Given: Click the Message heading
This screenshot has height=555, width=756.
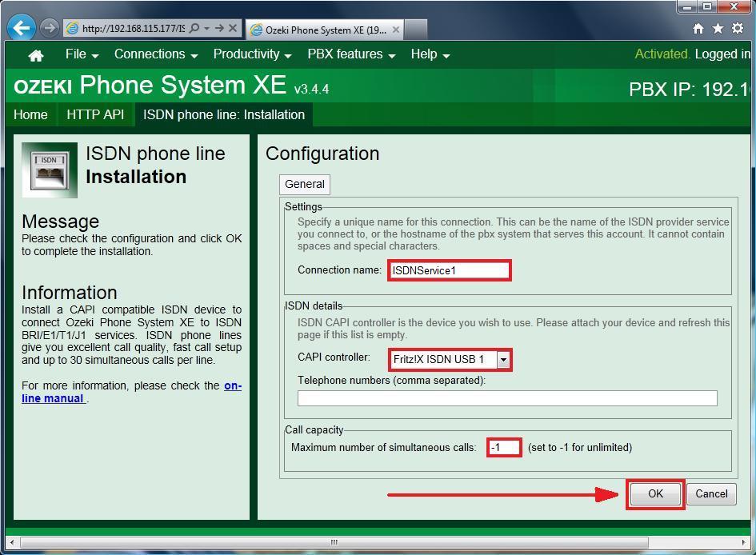Looking at the screenshot, I should point(60,222).
